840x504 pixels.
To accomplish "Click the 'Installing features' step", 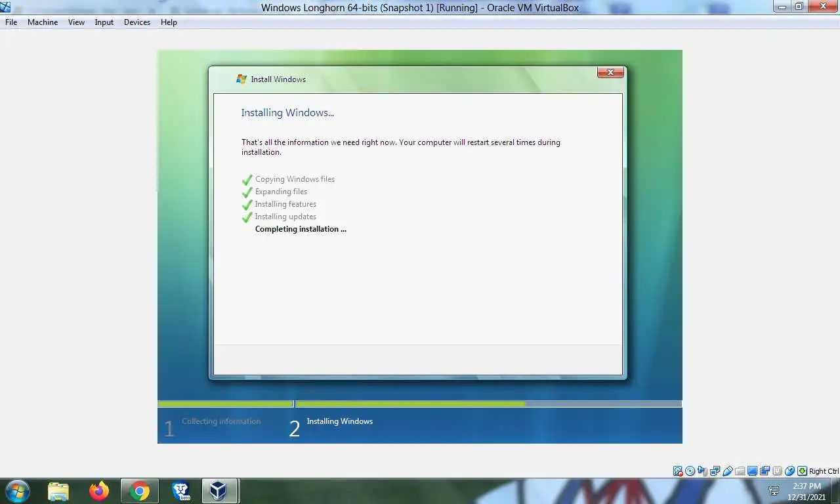I will pos(285,204).
